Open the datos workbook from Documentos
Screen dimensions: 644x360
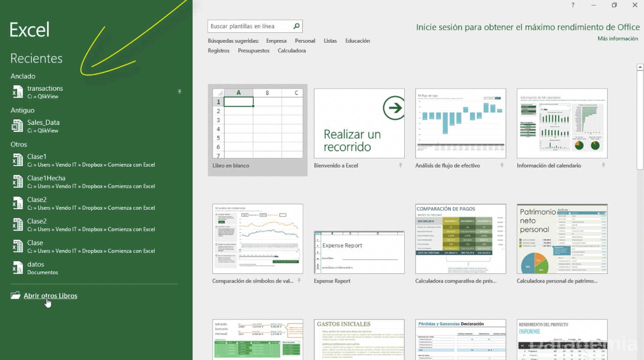coord(17,268)
